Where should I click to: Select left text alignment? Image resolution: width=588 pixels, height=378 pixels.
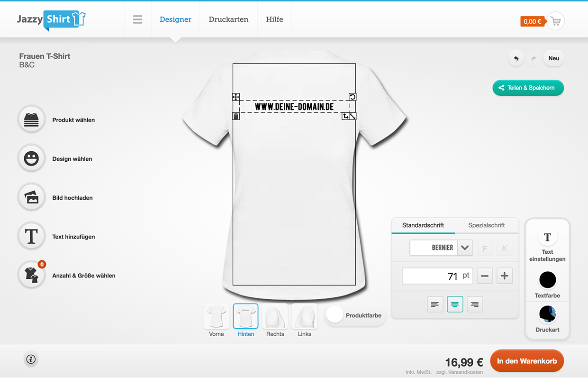(x=435, y=304)
